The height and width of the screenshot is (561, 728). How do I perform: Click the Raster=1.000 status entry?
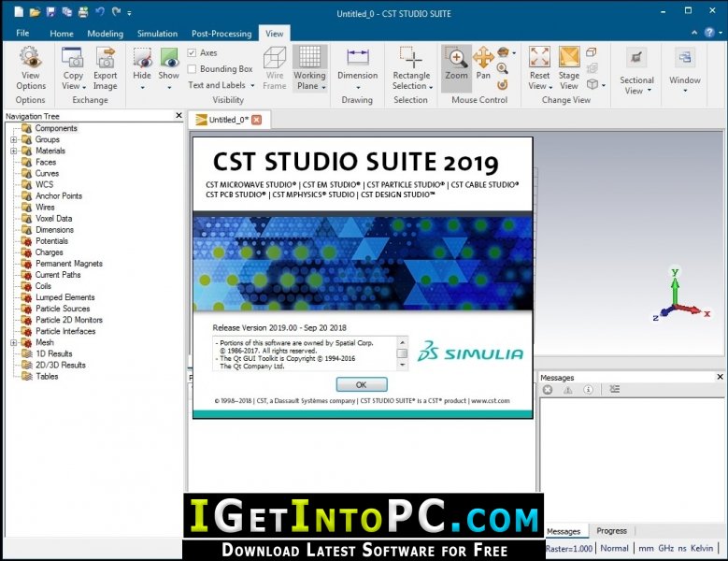click(x=569, y=549)
